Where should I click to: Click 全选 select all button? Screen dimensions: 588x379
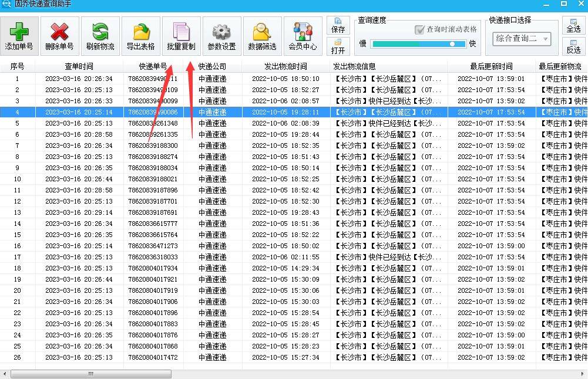click(573, 25)
